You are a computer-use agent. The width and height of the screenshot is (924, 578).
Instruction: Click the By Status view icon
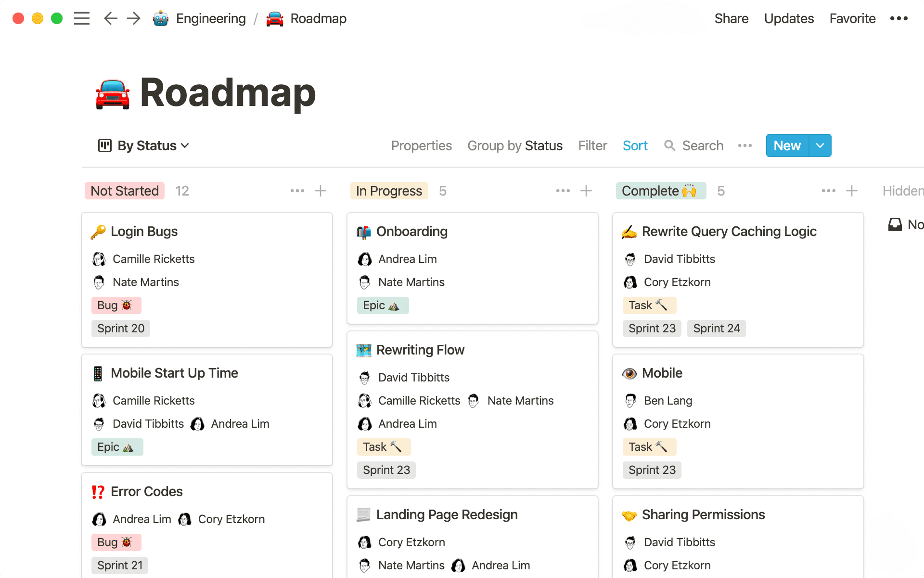(104, 145)
